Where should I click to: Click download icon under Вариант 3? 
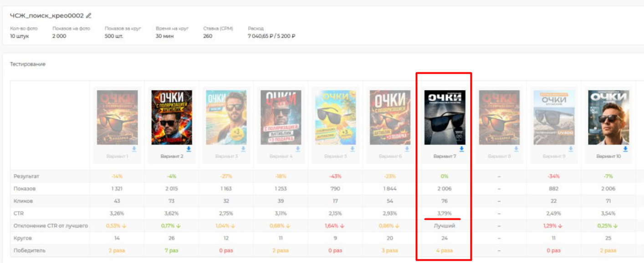tap(243, 149)
